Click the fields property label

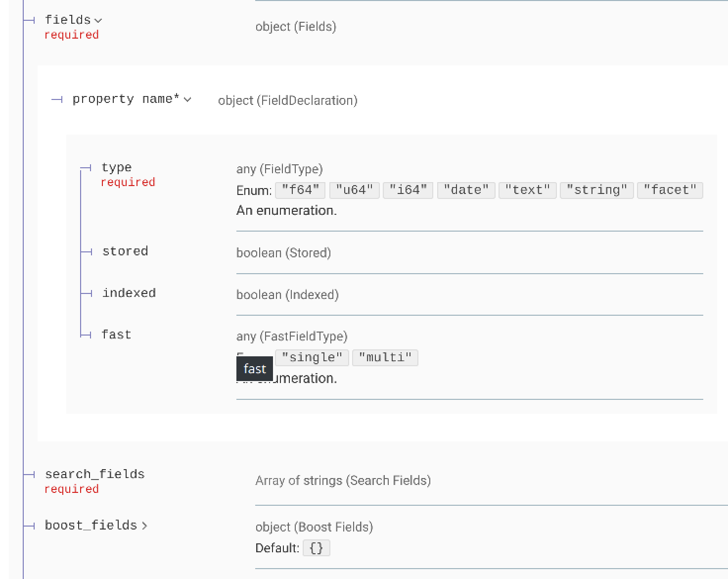(x=68, y=20)
